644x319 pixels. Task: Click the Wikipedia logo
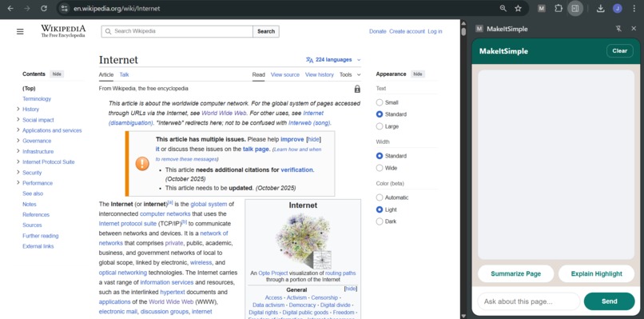(x=63, y=31)
